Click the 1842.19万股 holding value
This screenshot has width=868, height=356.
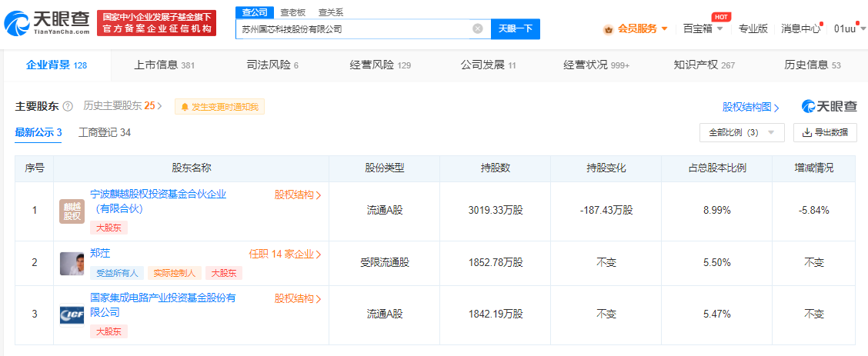click(495, 314)
